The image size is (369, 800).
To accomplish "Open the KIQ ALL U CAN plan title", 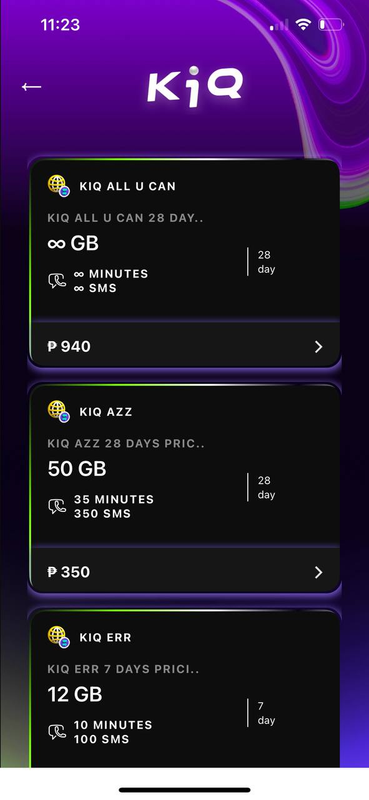I will pos(128,186).
